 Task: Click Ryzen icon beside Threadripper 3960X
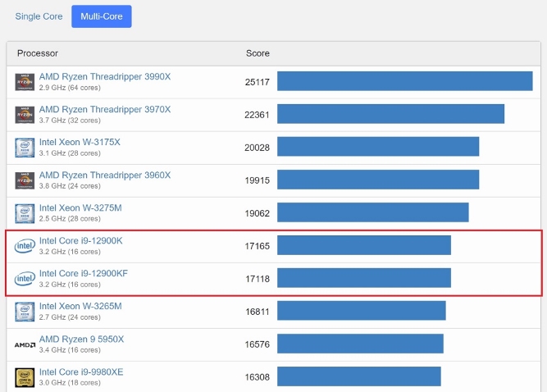25,180
